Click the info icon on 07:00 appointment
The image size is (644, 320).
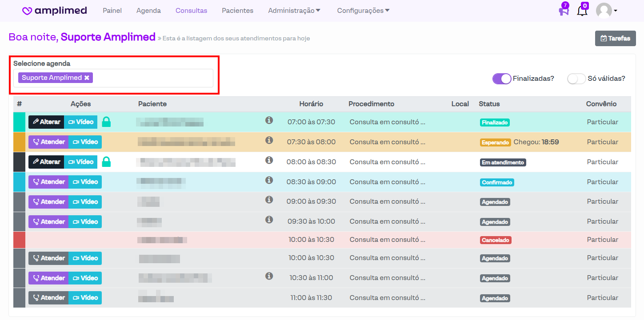[x=269, y=120]
